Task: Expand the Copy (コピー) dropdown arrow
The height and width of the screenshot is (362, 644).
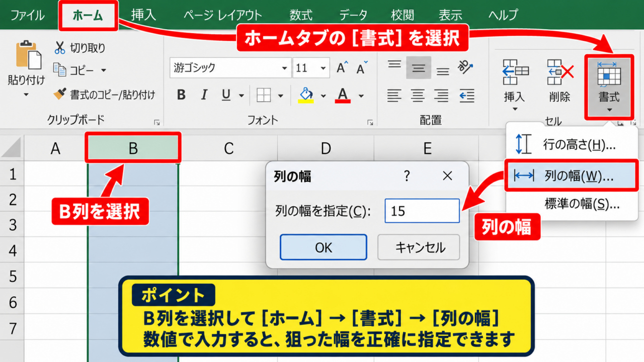Action: (x=104, y=70)
